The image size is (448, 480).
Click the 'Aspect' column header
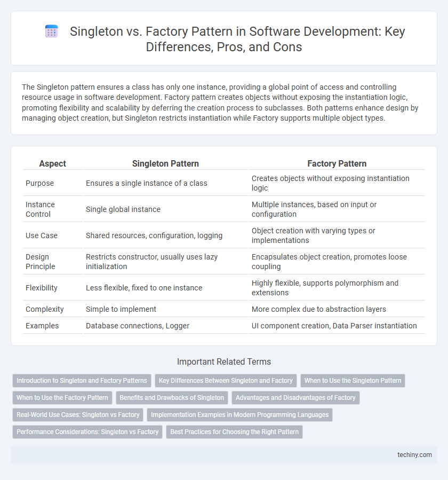point(53,163)
